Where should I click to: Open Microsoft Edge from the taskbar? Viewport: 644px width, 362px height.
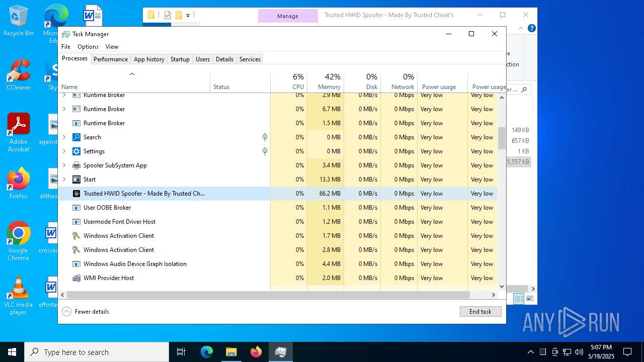[x=207, y=352]
